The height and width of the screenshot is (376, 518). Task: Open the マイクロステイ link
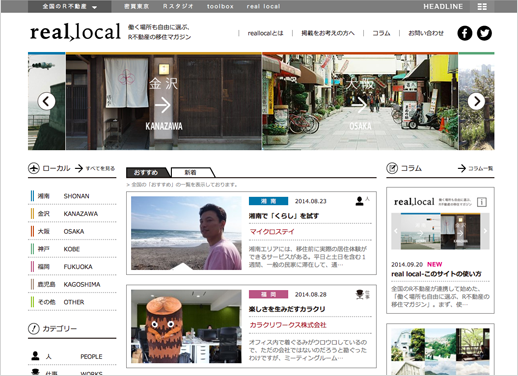[272, 232]
